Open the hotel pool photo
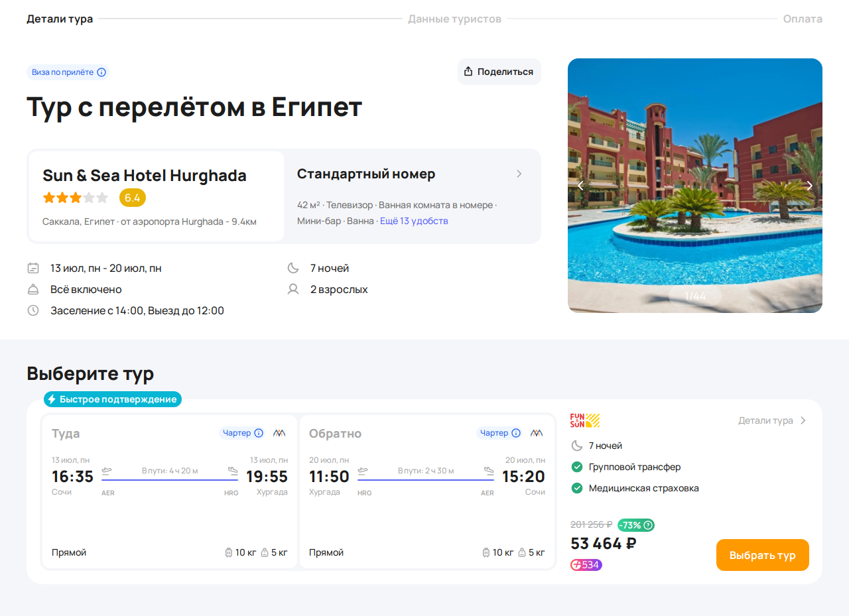Image resolution: width=849 pixels, height=616 pixels. point(695,186)
